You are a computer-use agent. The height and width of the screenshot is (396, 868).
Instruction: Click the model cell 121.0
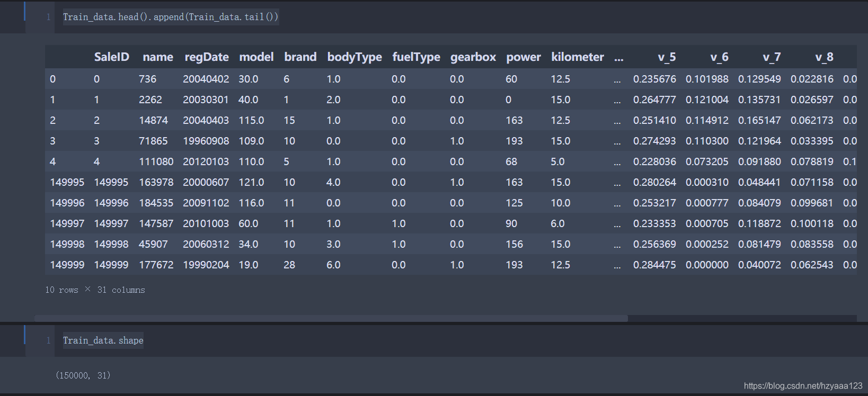click(251, 182)
